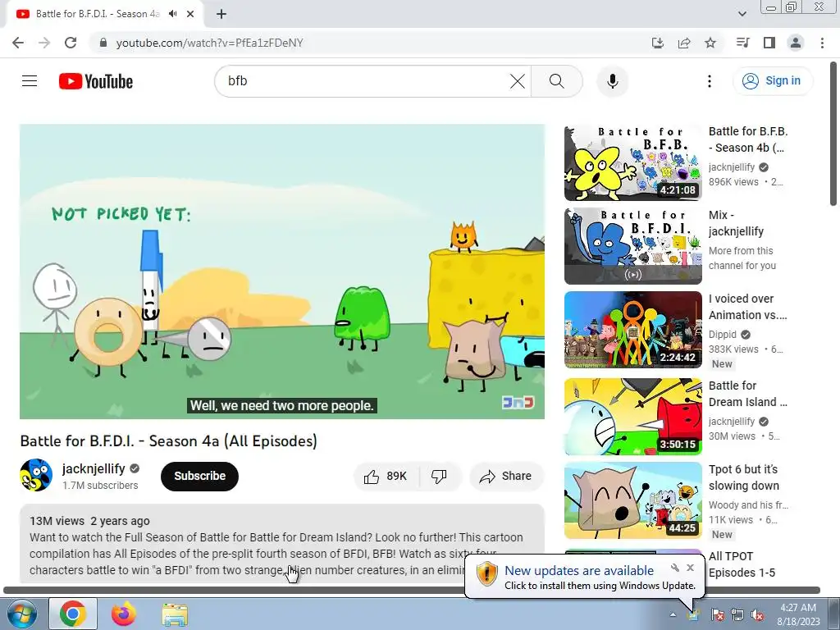Toggle Chrome side panel

pyautogui.click(x=769, y=43)
